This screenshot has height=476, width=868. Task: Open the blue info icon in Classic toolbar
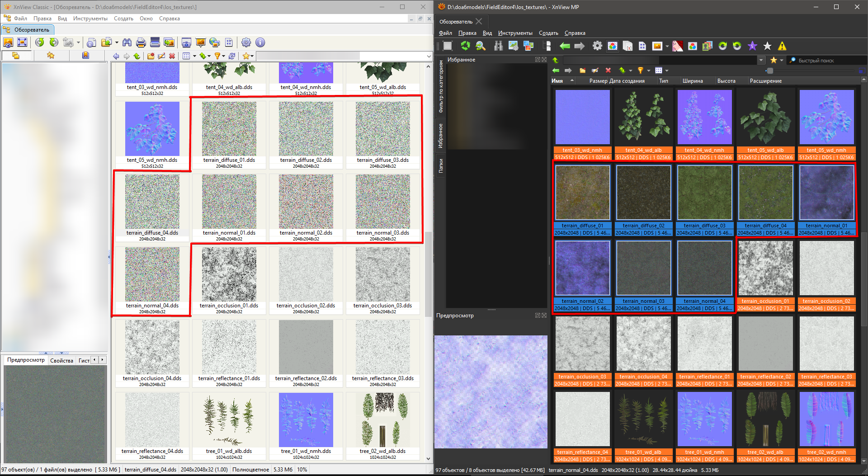[x=260, y=42]
